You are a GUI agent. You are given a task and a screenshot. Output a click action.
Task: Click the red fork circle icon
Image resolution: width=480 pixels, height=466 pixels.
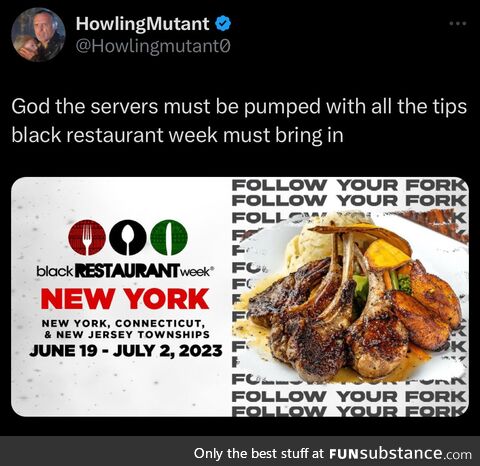[87, 238]
